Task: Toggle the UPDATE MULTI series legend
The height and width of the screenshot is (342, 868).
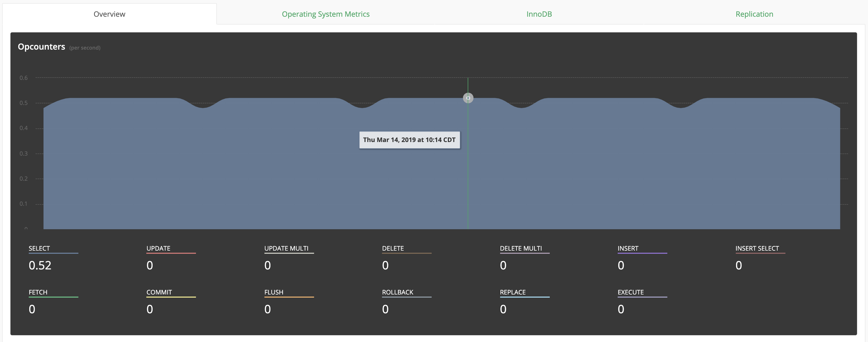Action: click(x=286, y=249)
